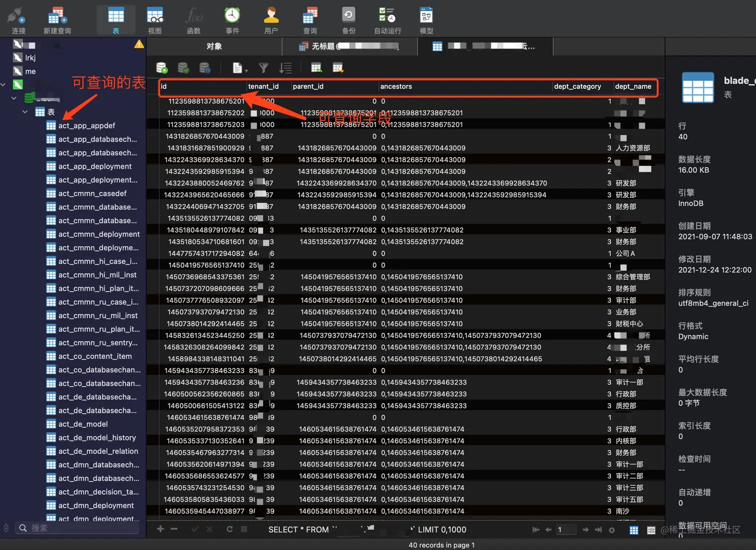Open the 模型 model section
Screen dimensions: 756x550
coord(426,20)
